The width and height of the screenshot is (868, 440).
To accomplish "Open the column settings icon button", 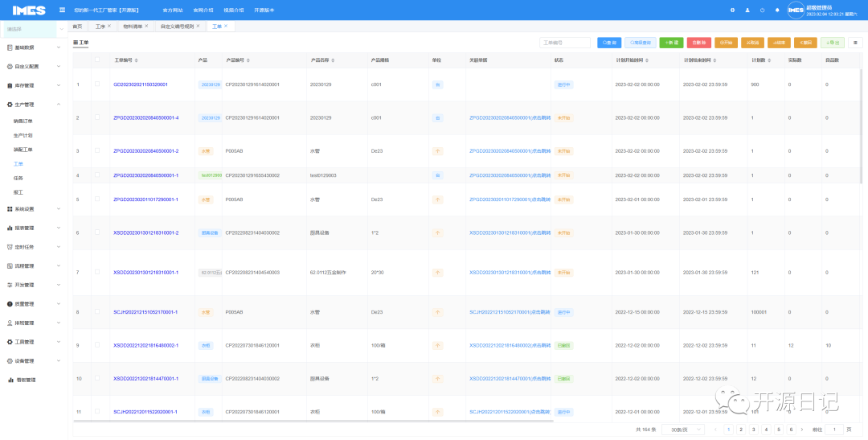I will 855,42.
